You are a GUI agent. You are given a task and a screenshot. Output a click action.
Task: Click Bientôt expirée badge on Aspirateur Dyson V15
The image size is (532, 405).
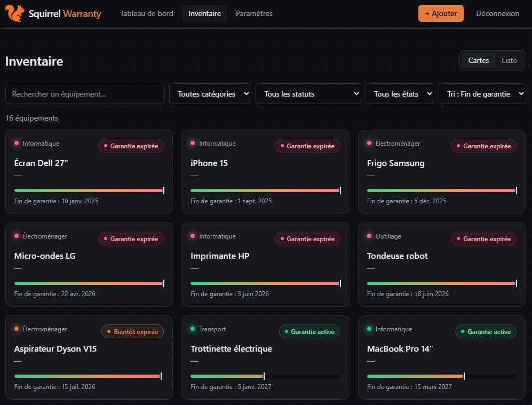(x=133, y=331)
